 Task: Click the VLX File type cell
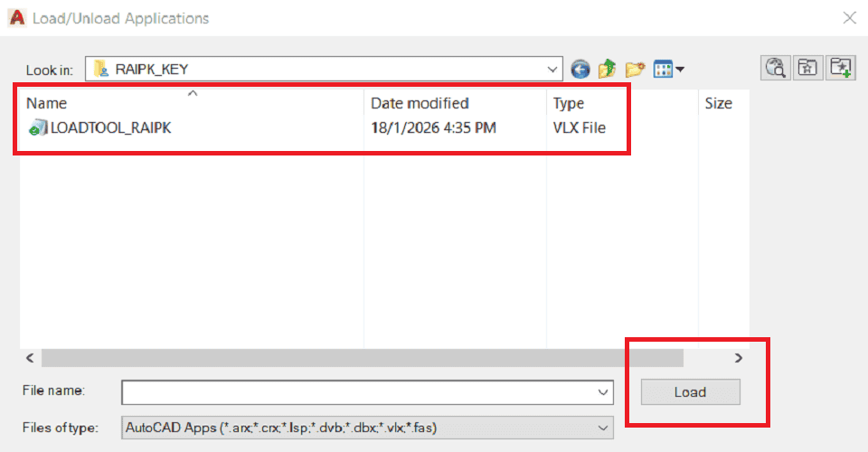click(579, 127)
